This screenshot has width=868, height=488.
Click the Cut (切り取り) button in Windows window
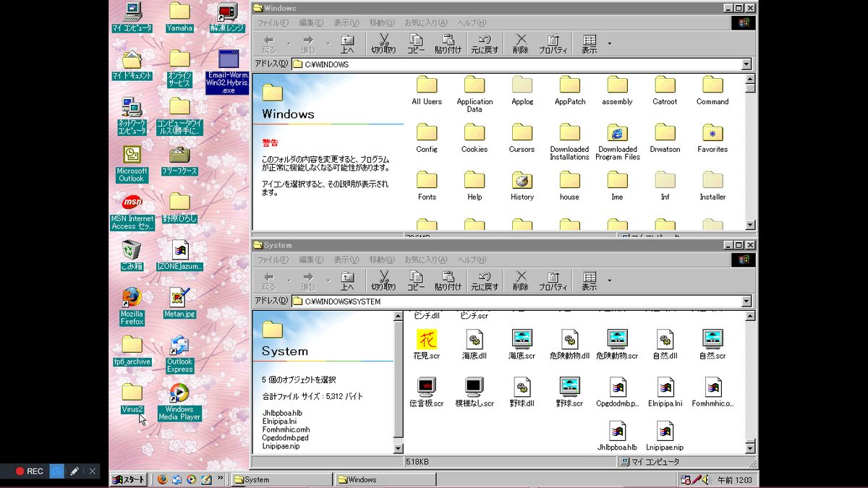point(383,43)
